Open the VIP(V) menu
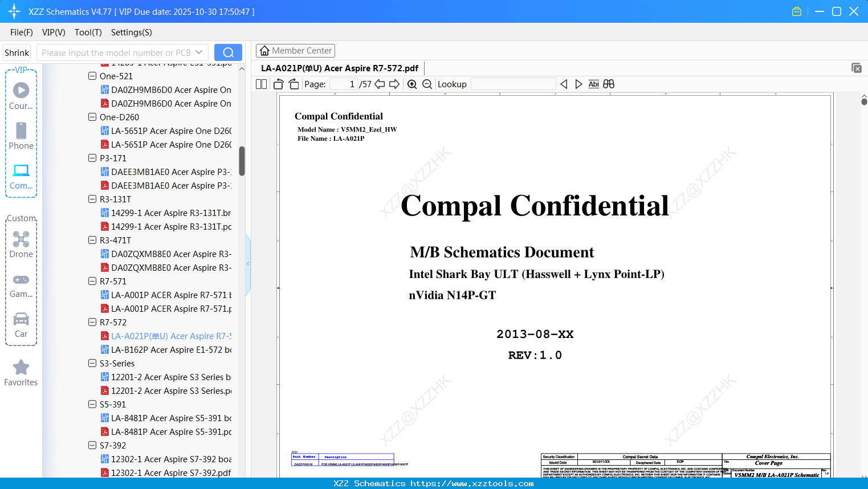868x489 pixels. click(x=54, y=32)
